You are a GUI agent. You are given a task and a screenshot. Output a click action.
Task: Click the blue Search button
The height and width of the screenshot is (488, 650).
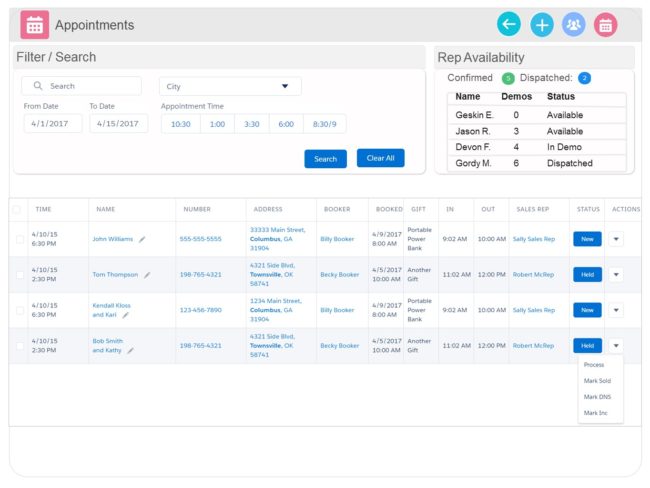325,159
